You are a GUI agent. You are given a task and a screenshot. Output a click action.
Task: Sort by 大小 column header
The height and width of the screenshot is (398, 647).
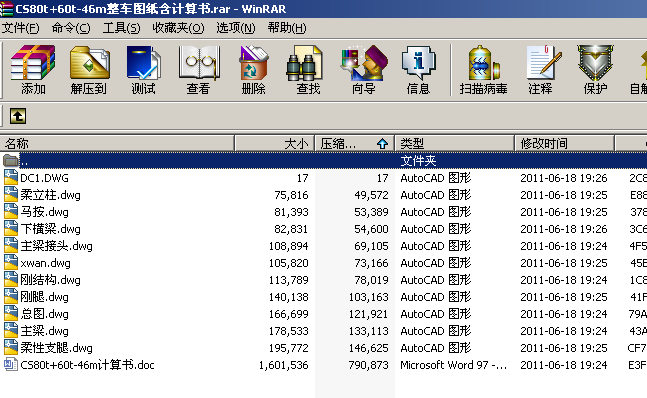[275, 144]
